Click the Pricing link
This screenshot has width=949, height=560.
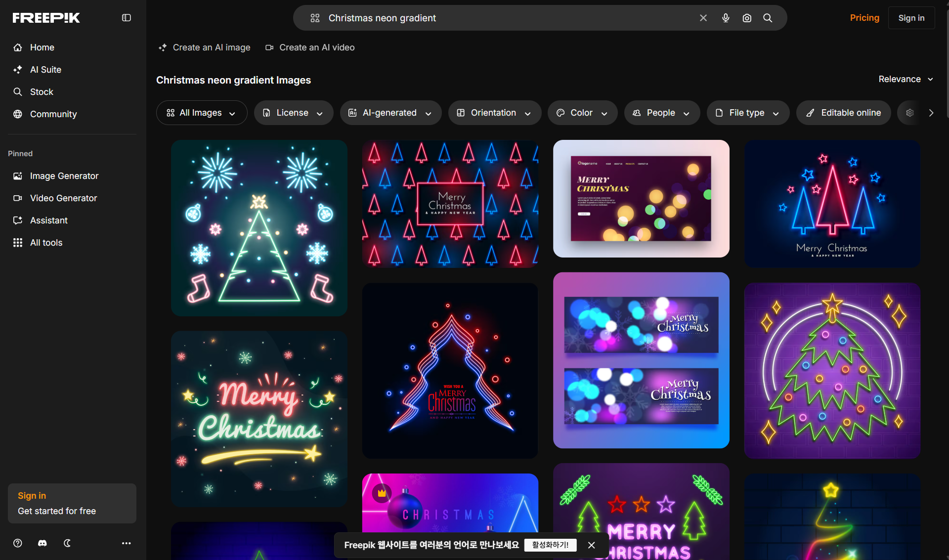(x=864, y=18)
